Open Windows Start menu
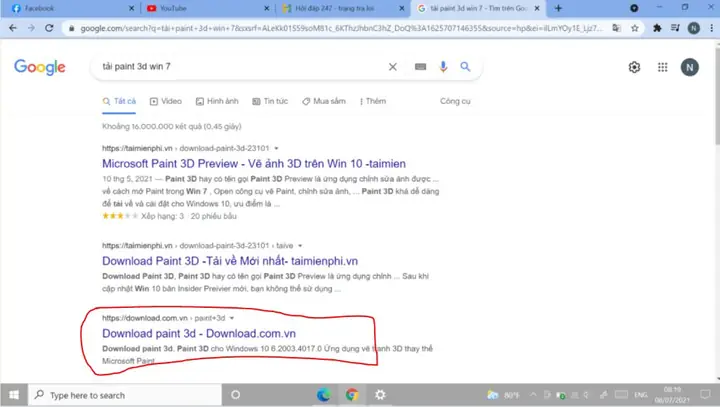The image size is (720, 407). point(14,395)
